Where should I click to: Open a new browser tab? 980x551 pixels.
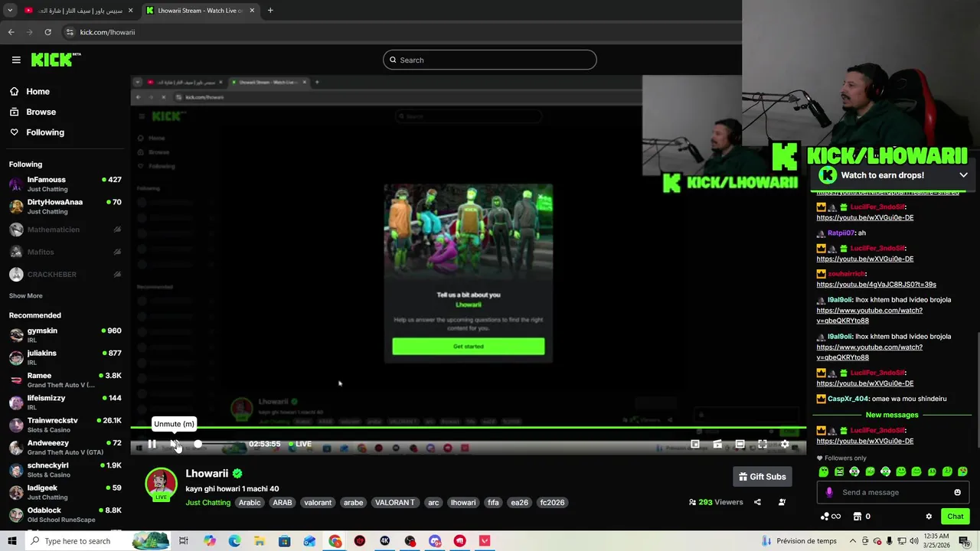pos(270,11)
